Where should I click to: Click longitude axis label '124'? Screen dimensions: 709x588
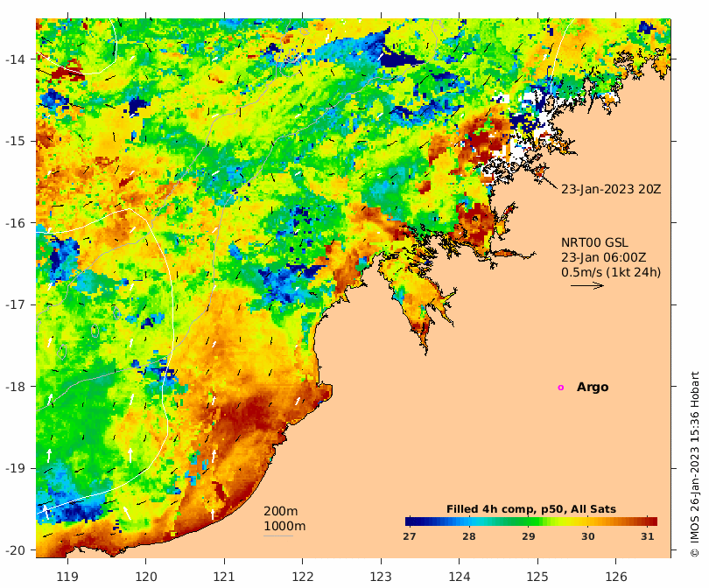(x=460, y=577)
